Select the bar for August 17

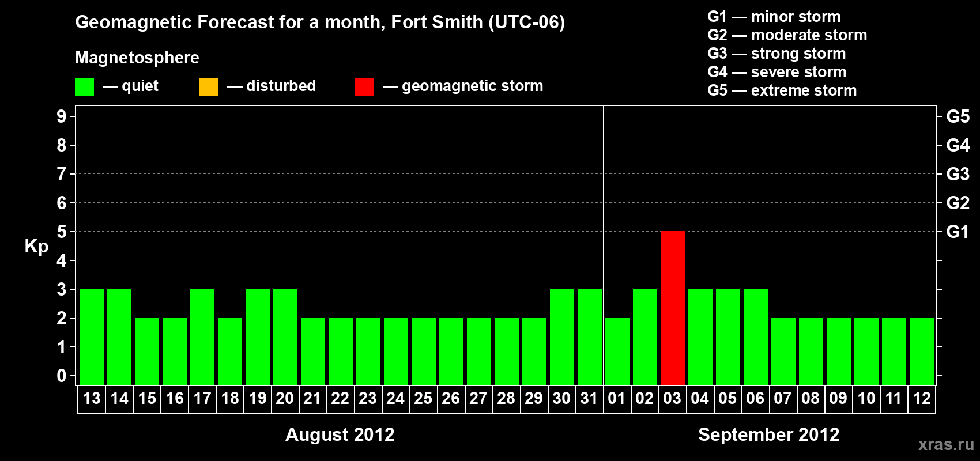tap(202, 337)
